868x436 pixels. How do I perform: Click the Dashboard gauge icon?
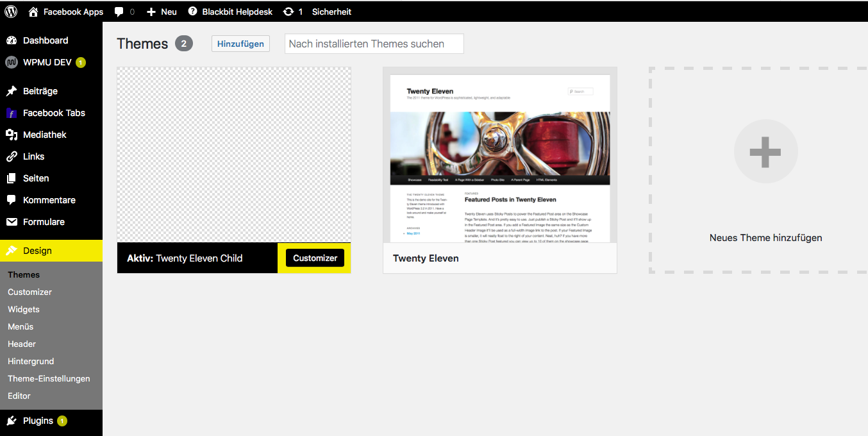12,40
